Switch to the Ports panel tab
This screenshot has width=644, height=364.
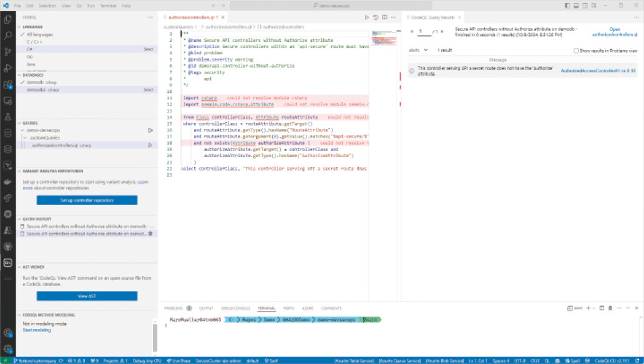pos(289,308)
